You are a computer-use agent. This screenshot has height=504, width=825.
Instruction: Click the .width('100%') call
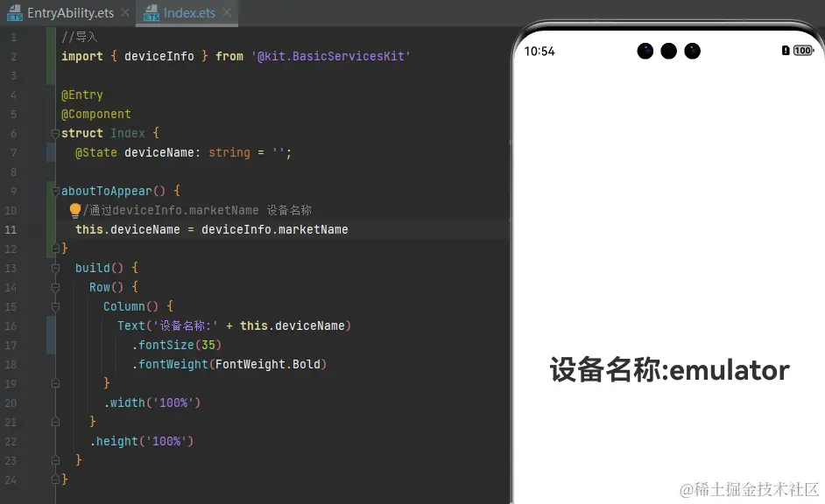(152, 403)
